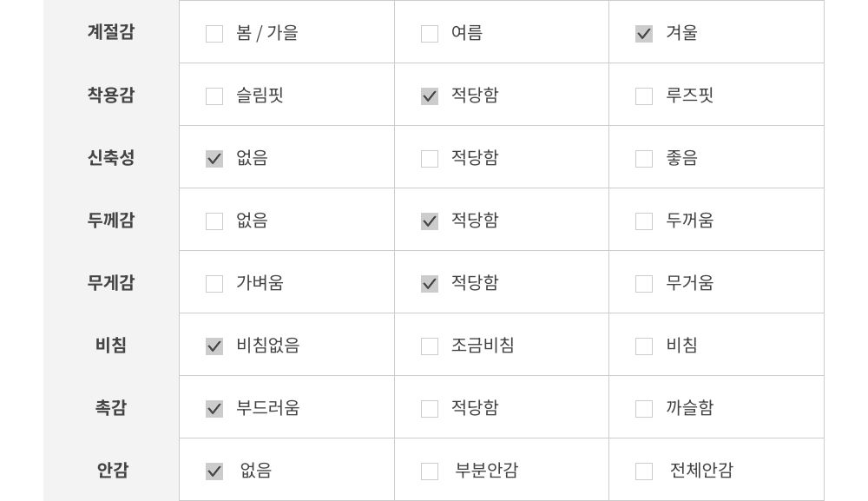
Task: Uncheck 적당함 in the 두께감 row
Action: [x=430, y=221]
